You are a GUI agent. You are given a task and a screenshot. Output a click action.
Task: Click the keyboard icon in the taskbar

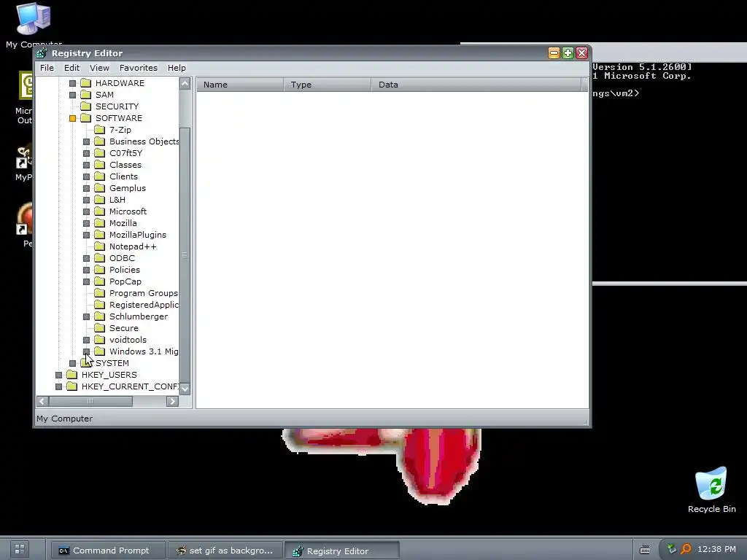(x=645, y=550)
